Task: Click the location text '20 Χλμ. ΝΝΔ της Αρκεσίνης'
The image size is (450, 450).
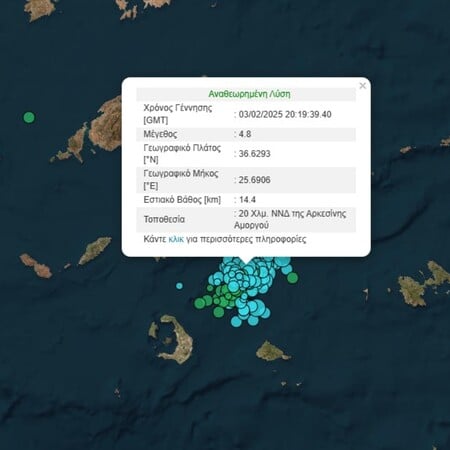Action: [x=292, y=213]
